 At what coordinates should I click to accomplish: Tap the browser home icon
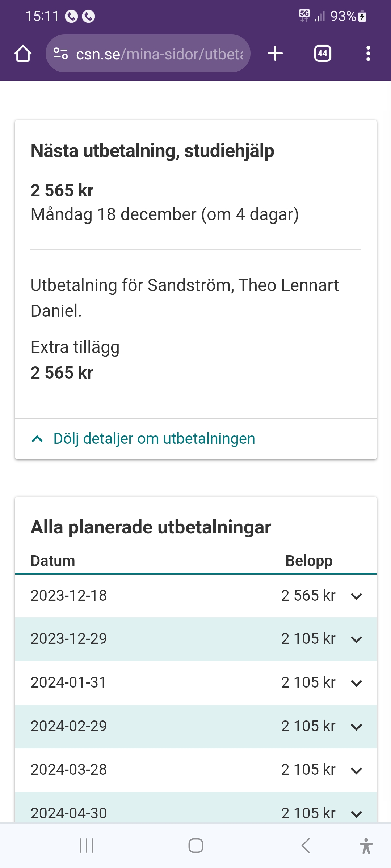pos(23,54)
